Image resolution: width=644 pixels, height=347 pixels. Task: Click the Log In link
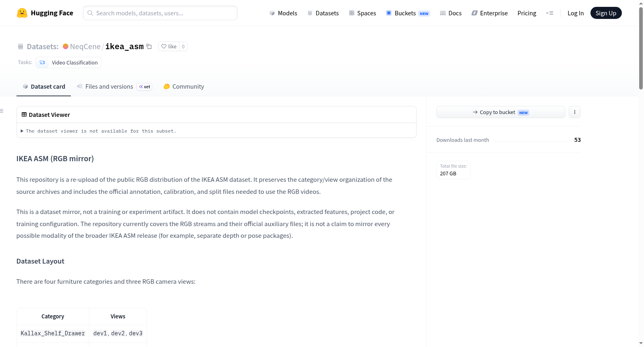pyautogui.click(x=576, y=13)
